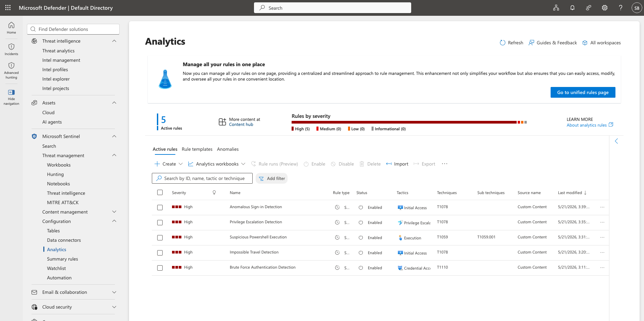Image resolution: width=644 pixels, height=321 pixels.
Task: Check the Impossible Travel Detection row
Action: [x=160, y=253]
